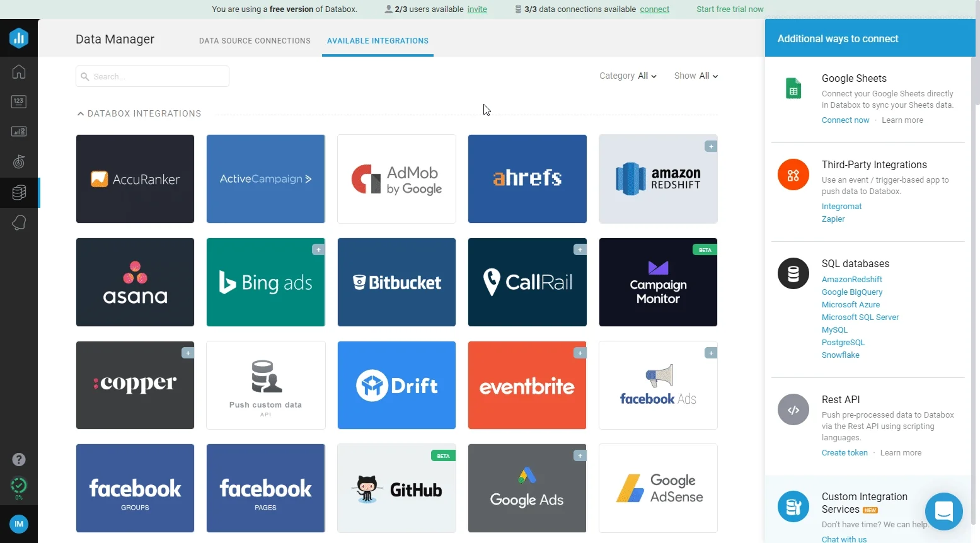
Task: Click the Custom Integration Services icon
Action: [793, 506]
